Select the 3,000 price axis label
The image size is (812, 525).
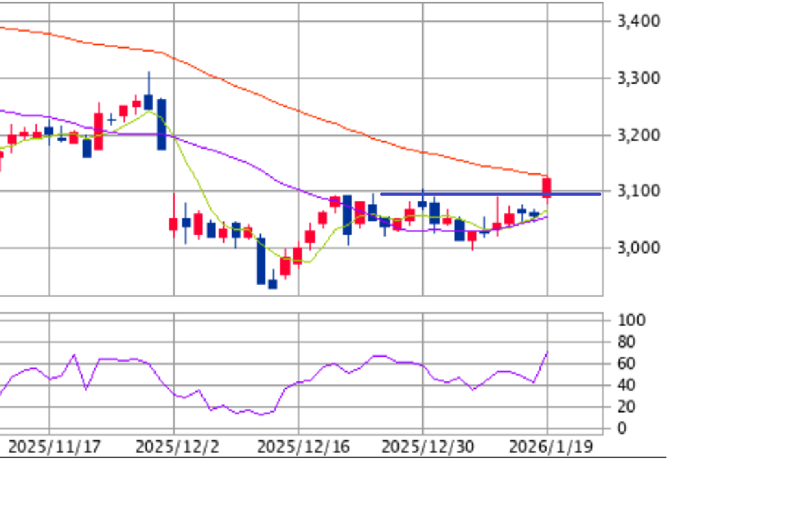638,248
